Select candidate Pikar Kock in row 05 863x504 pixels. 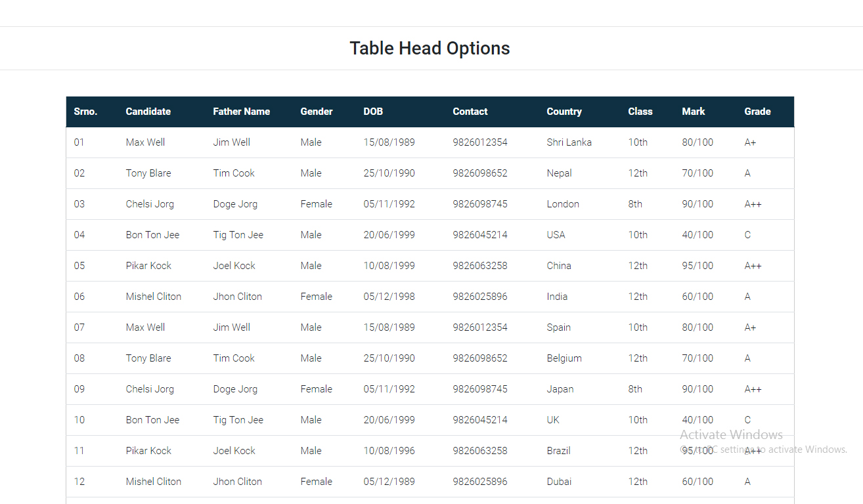[x=148, y=265]
